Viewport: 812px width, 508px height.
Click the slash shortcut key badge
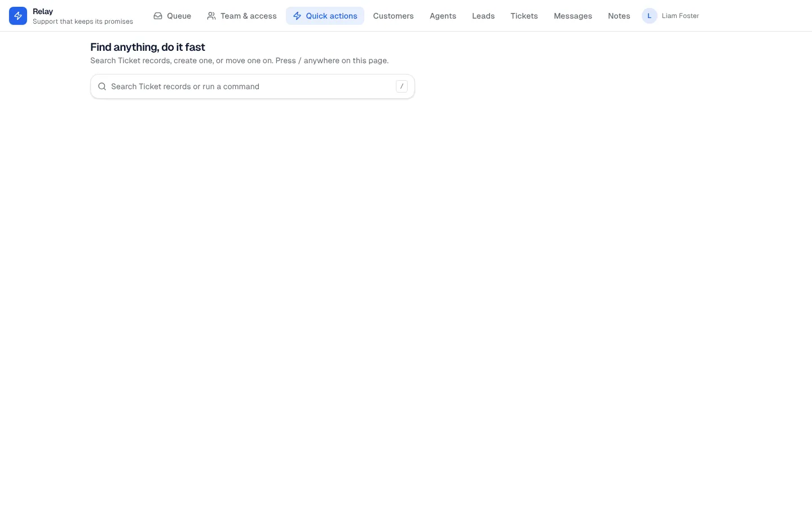pyautogui.click(x=401, y=86)
